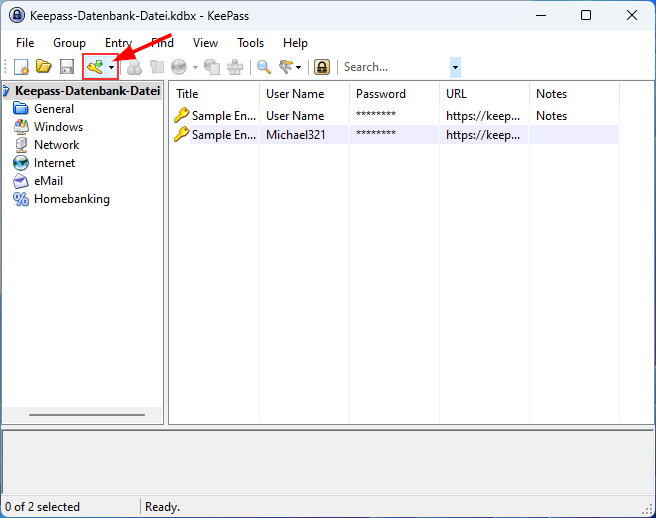Click the Copy Password toolbar icon
The height and width of the screenshot is (518, 656).
(156, 67)
